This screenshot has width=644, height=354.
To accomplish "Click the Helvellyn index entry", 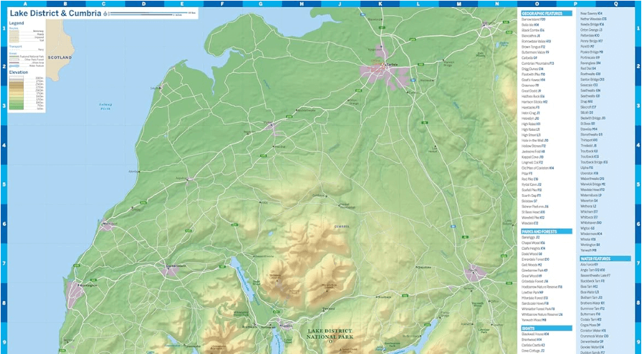I will tap(530, 118).
